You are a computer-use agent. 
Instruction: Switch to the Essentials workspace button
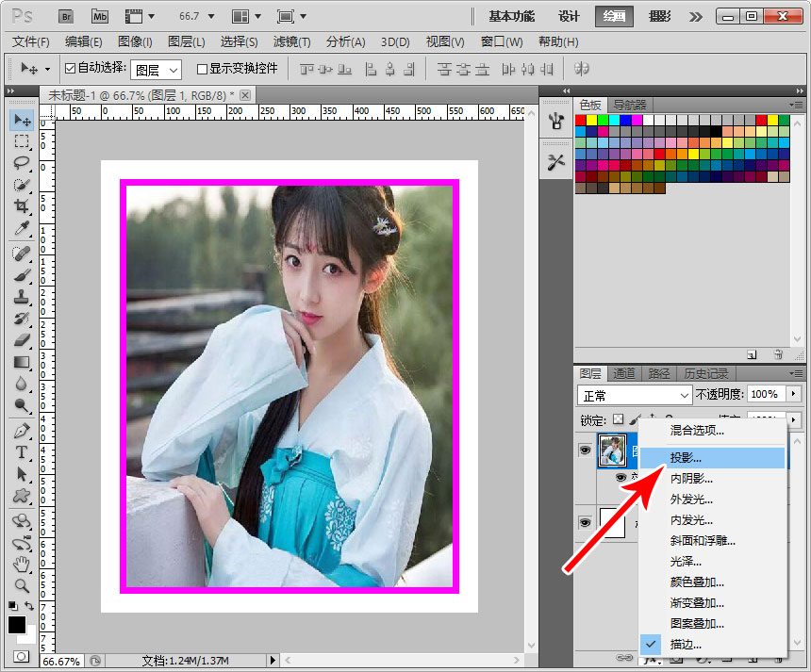click(511, 17)
